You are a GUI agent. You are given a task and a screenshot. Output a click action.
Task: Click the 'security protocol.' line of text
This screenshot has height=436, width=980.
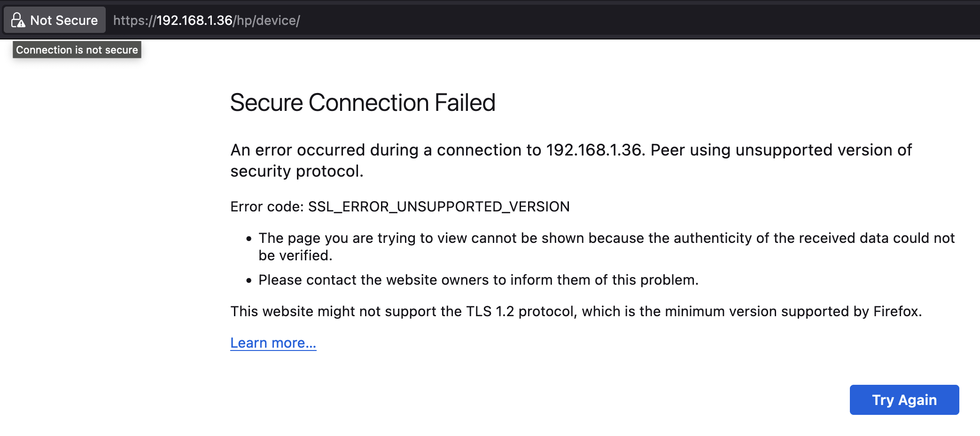click(x=297, y=171)
